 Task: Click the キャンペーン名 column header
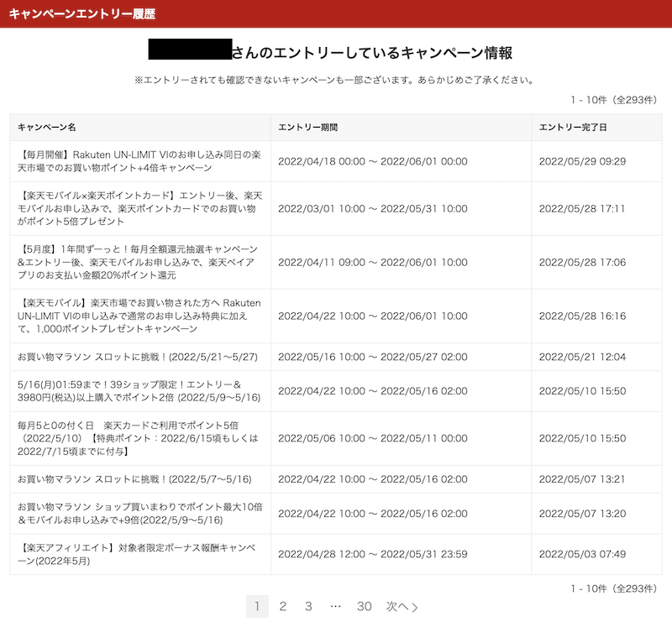(x=47, y=127)
